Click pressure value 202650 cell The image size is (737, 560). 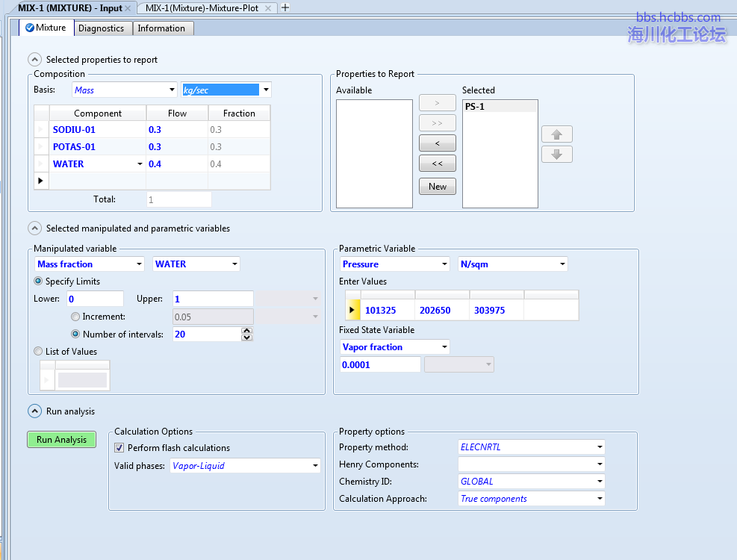pyautogui.click(x=442, y=311)
